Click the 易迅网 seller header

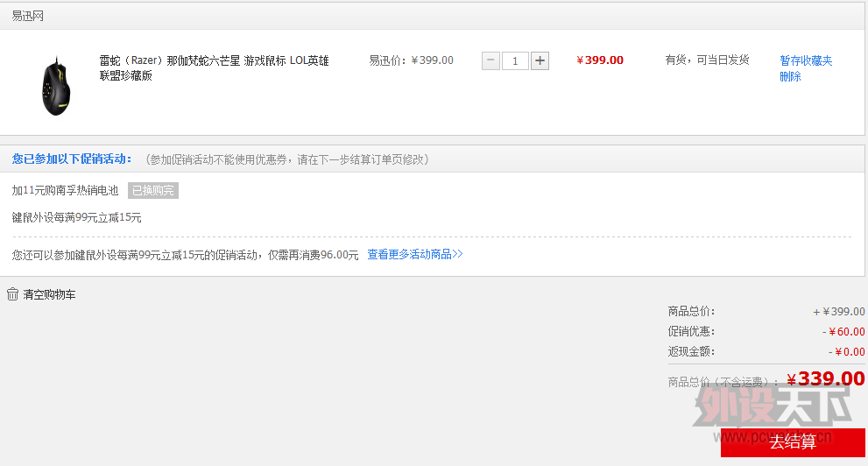click(x=28, y=16)
